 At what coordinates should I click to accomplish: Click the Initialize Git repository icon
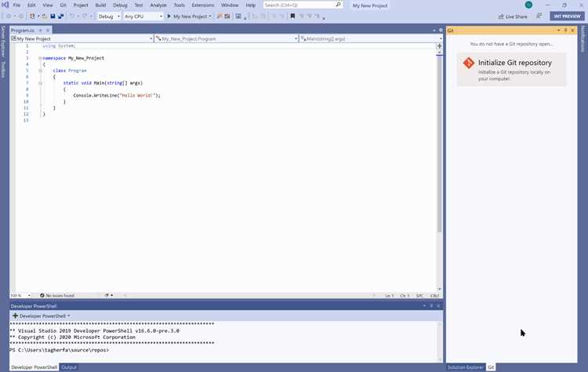(x=468, y=63)
